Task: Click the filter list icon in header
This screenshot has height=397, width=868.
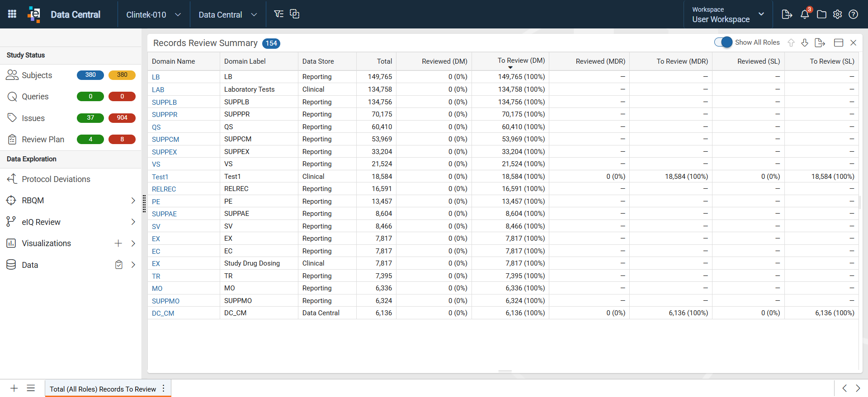Action: coord(279,14)
